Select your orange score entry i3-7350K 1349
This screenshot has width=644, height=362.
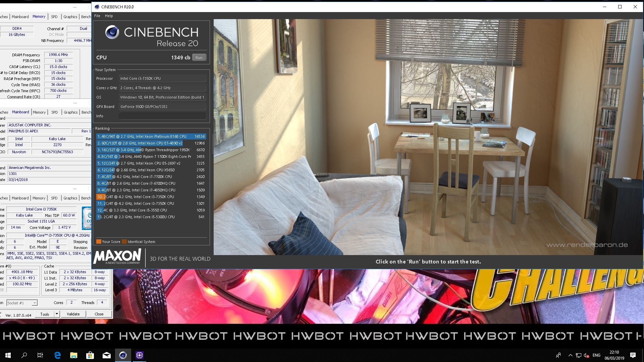tap(151, 197)
